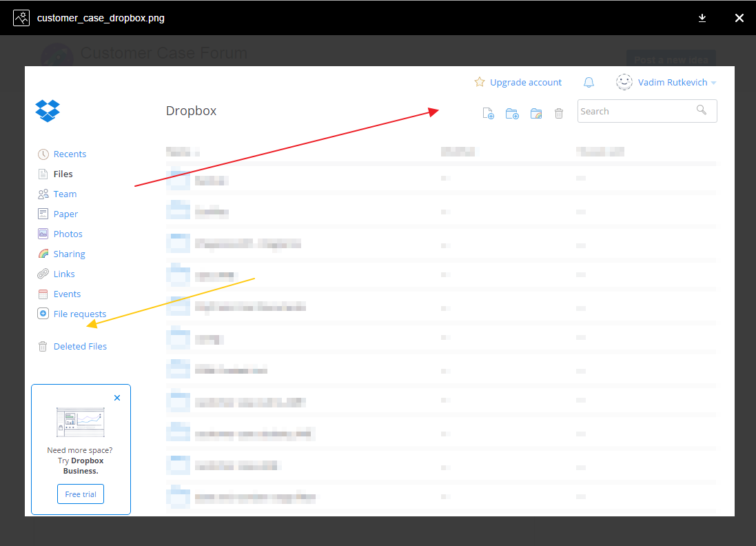The image size is (756, 546).
Task: Click the Sharing rainbow icon
Action: click(43, 254)
